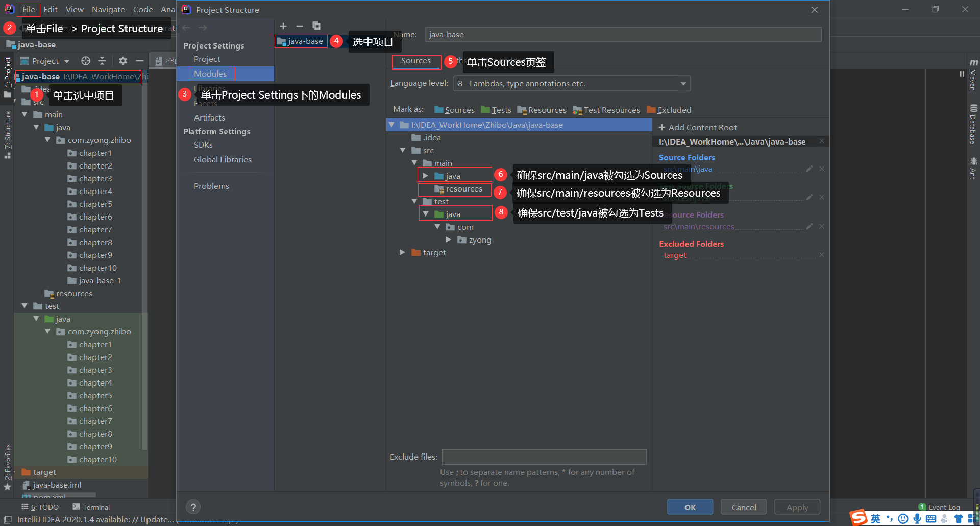
Task: Open the dialog help question mark
Action: tap(193, 507)
